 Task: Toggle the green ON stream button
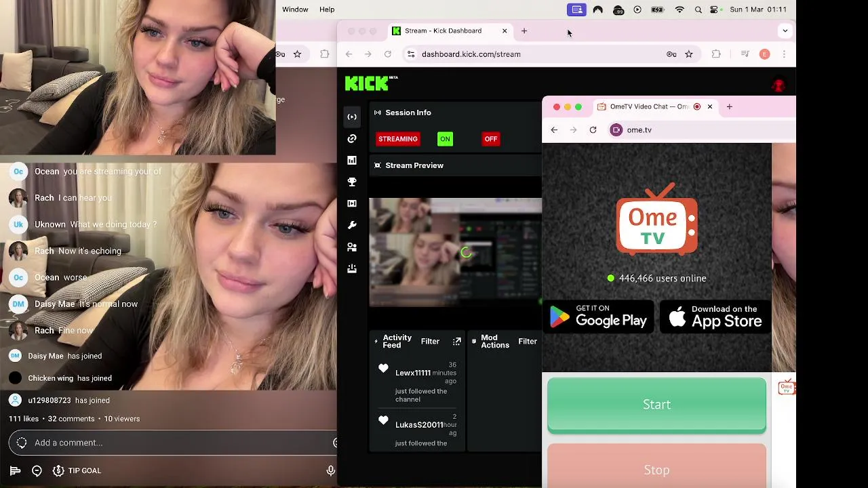tap(445, 139)
